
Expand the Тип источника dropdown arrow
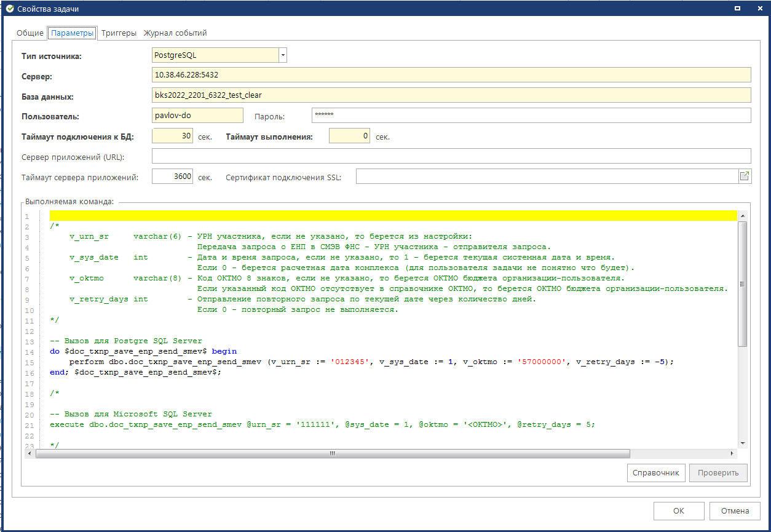[283, 55]
